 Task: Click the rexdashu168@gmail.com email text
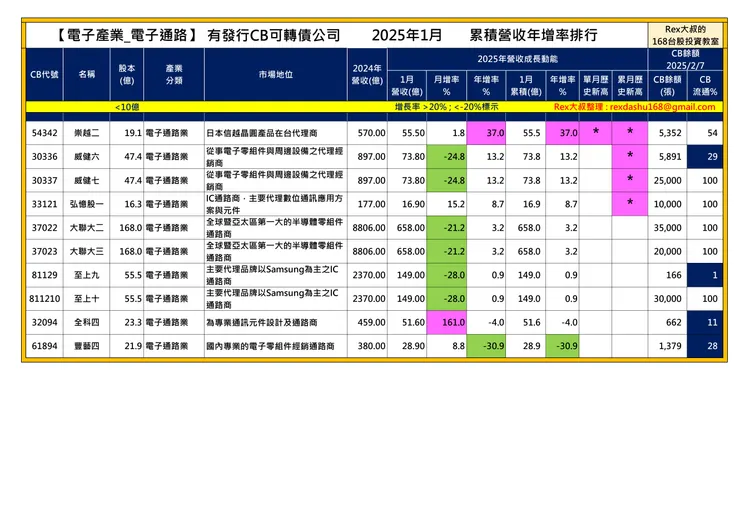click(x=663, y=107)
